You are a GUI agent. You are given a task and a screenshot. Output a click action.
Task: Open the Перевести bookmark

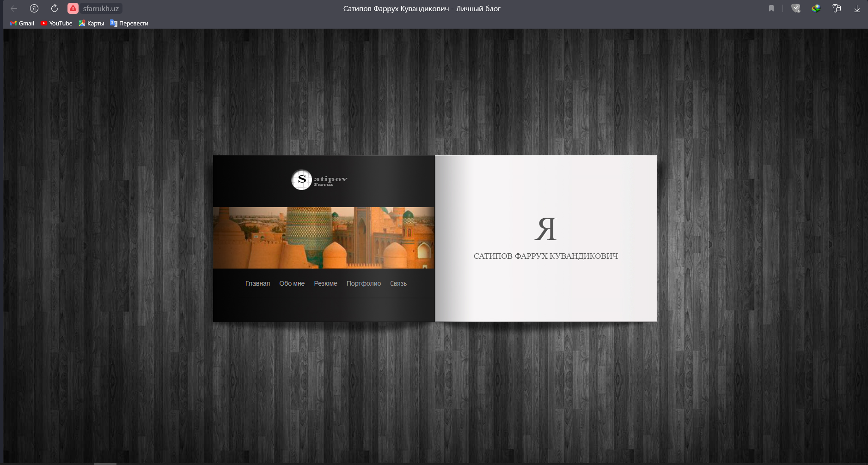129,23
